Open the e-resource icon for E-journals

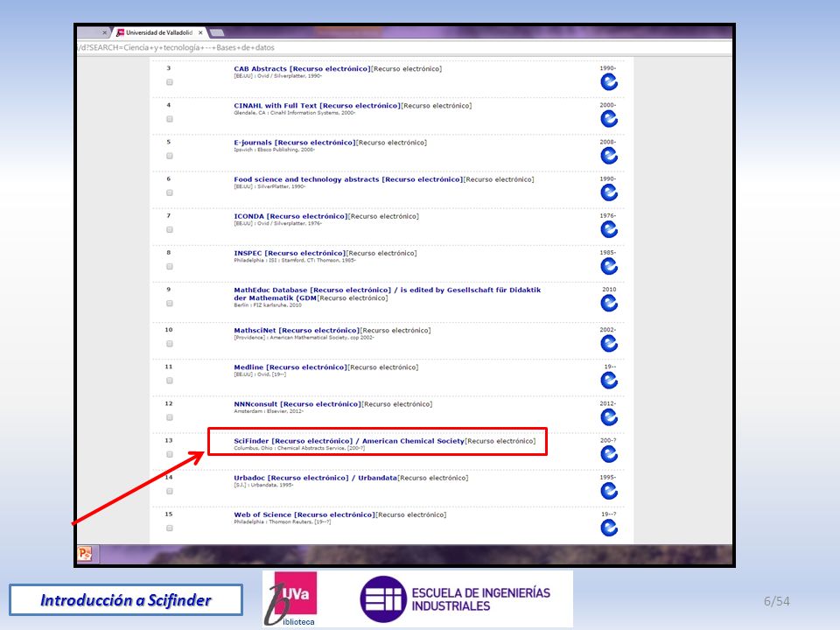point(609,156)
